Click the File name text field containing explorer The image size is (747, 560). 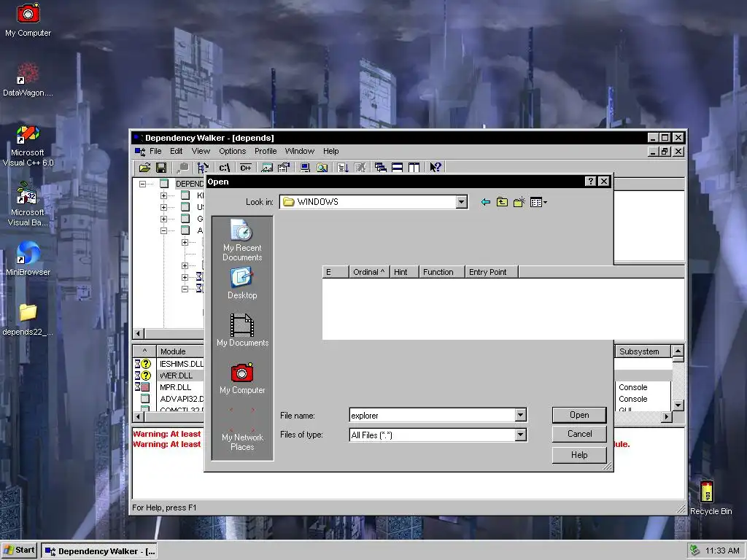point(432,415)
